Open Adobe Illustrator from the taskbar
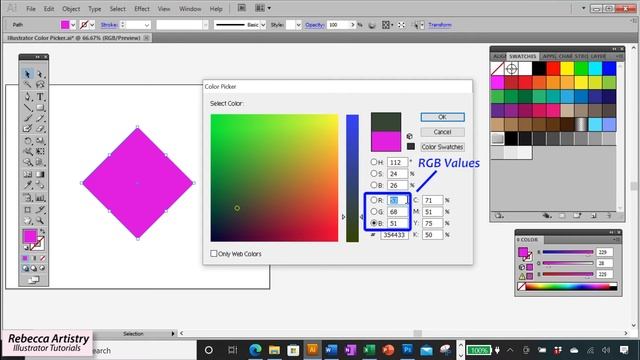The image size is (640, 360). [312, 350]
